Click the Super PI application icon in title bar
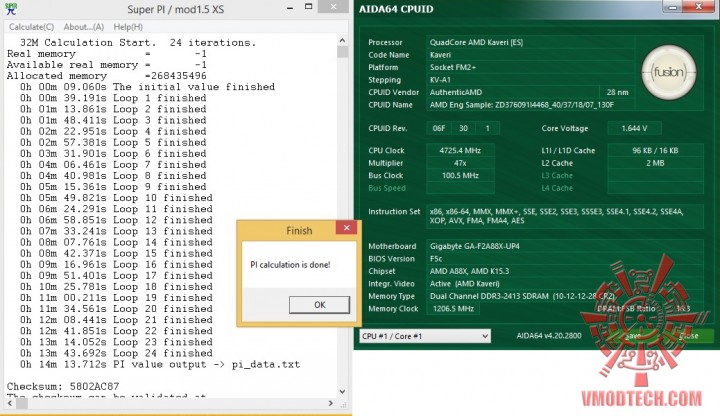The width and height of the screenshot is (720, 416). 11,9
